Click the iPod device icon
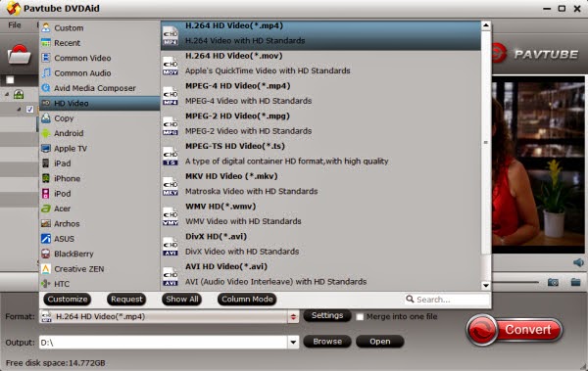The width and height of the screenshot is (588, 371). click(x=46, y=194)
